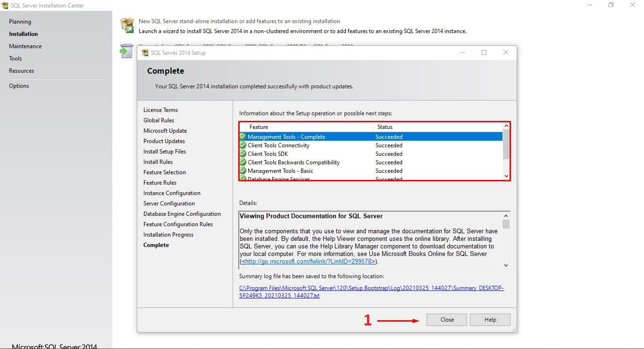Minimize the SQL Server Installation Center window
Viewport: 644px width, 349px height.
[590, 5]
